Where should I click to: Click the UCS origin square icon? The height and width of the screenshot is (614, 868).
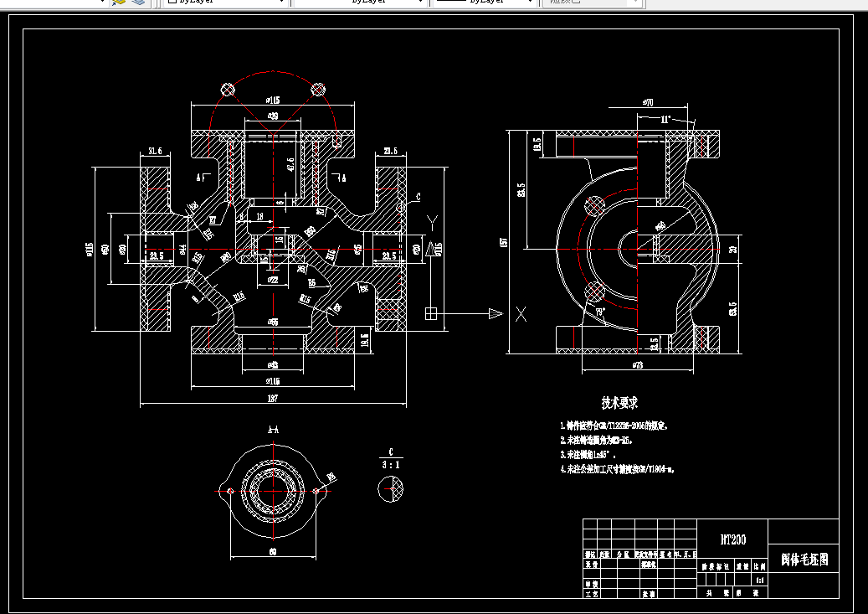point(431,313)
